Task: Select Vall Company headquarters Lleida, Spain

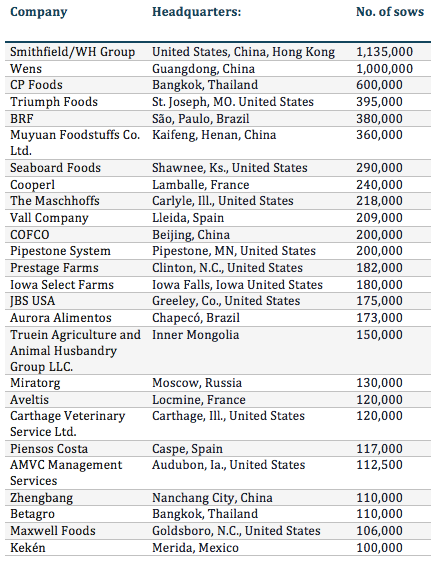Action: [188, 218]
